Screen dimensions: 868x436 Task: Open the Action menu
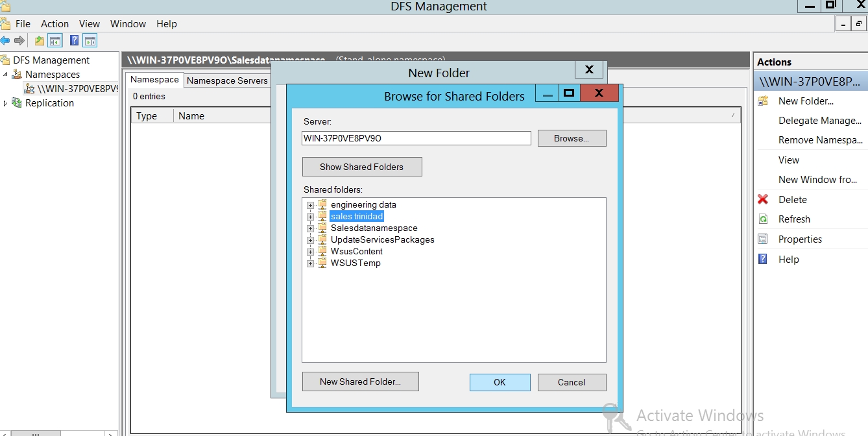54,24
